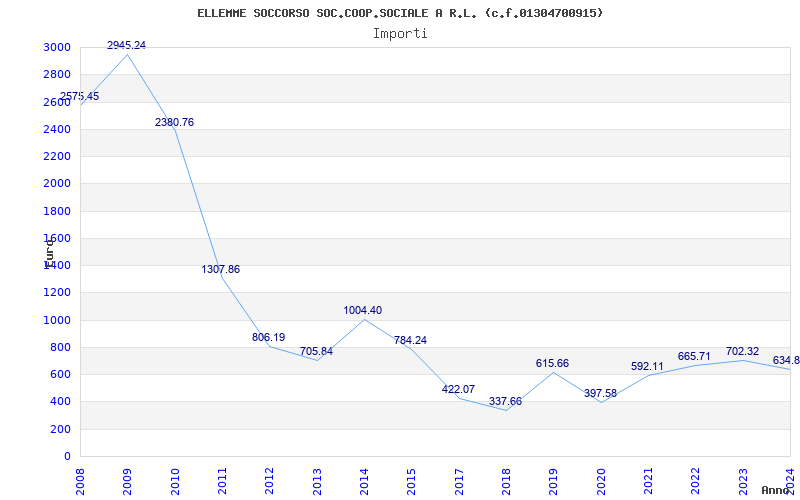Viewport: 800px width, 500px height.
Task: Select x-axis year 2014
Action: tap(364, 481)
